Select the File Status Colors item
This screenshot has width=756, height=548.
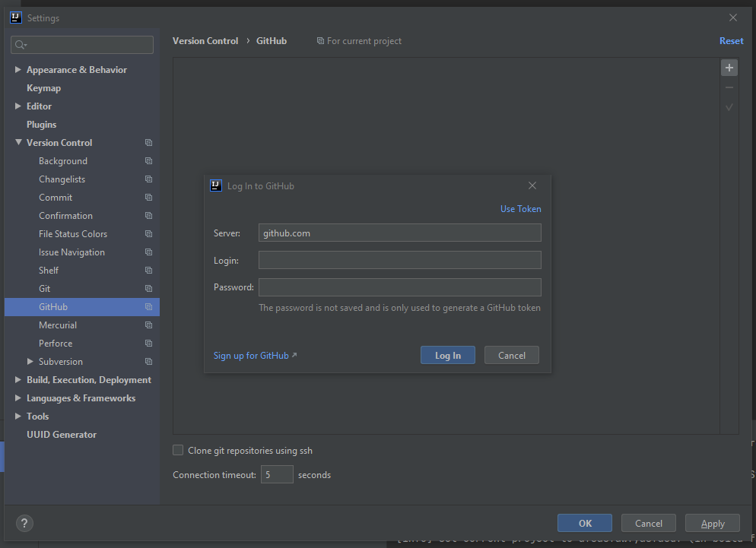tap(73, 234)
